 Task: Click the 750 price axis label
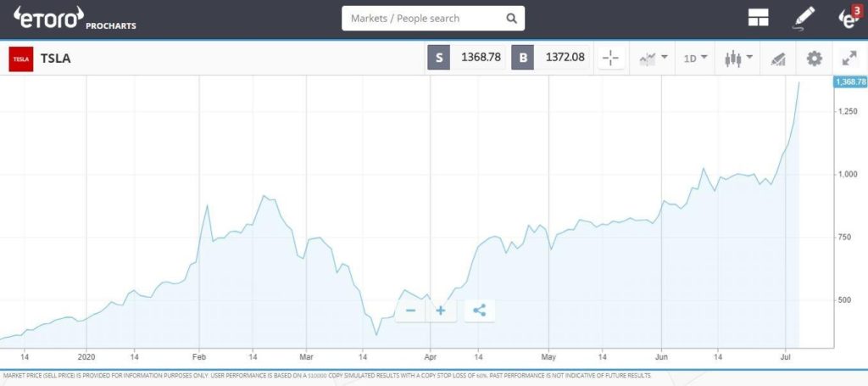pos(845,237)
